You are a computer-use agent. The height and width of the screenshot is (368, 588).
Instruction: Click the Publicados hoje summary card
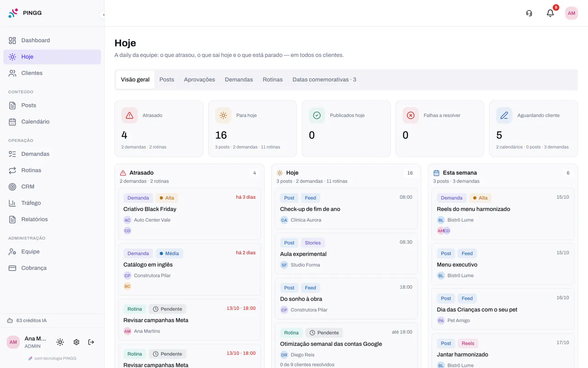[x=346, y=129]
